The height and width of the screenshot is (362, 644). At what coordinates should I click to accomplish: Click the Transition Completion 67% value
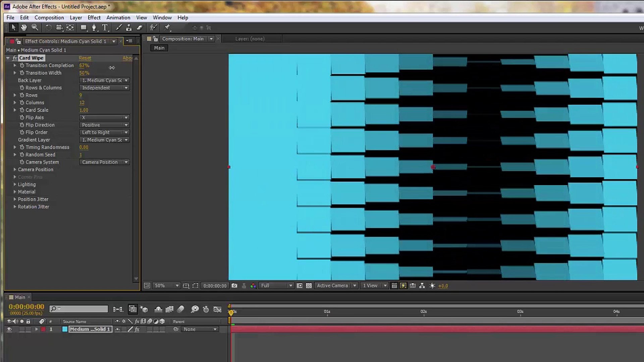[x=84, y=65]
